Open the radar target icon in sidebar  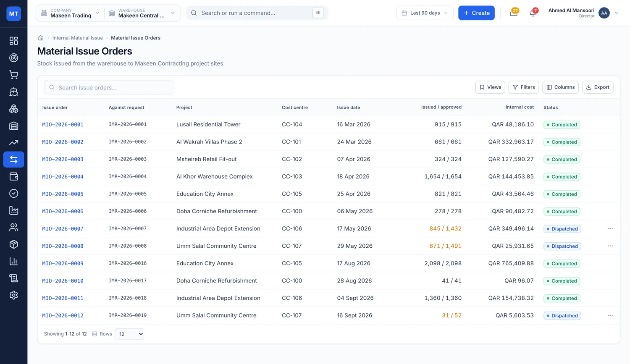13,58
